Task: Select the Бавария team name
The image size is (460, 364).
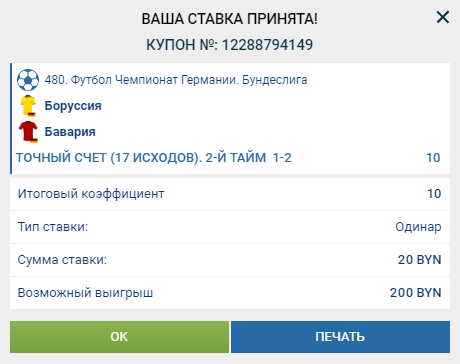Action: pyautogui.click(x=70, y=132)
